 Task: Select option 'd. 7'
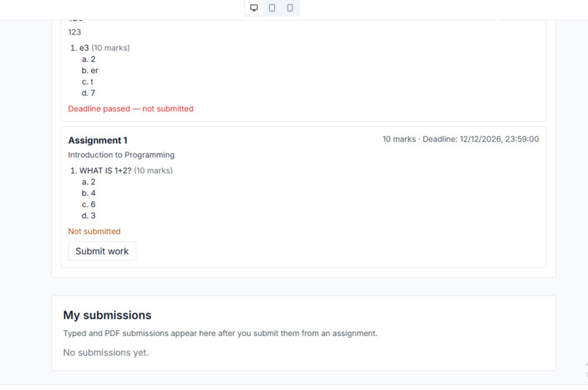point(88,93)
